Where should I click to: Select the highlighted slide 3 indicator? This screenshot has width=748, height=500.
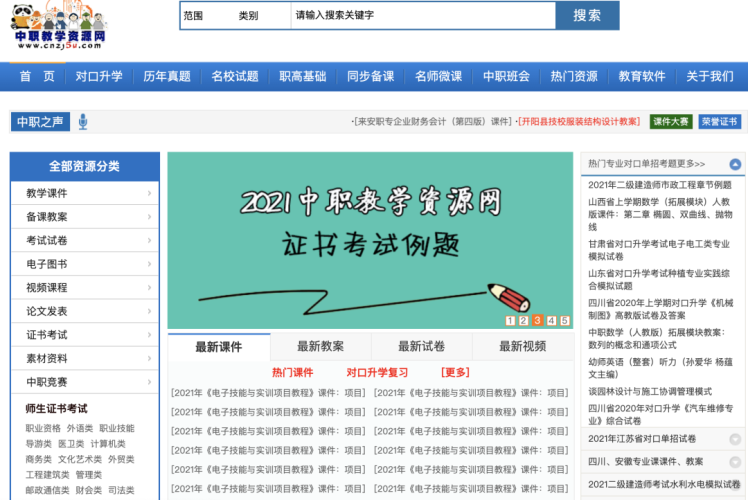tap(537, 321)
